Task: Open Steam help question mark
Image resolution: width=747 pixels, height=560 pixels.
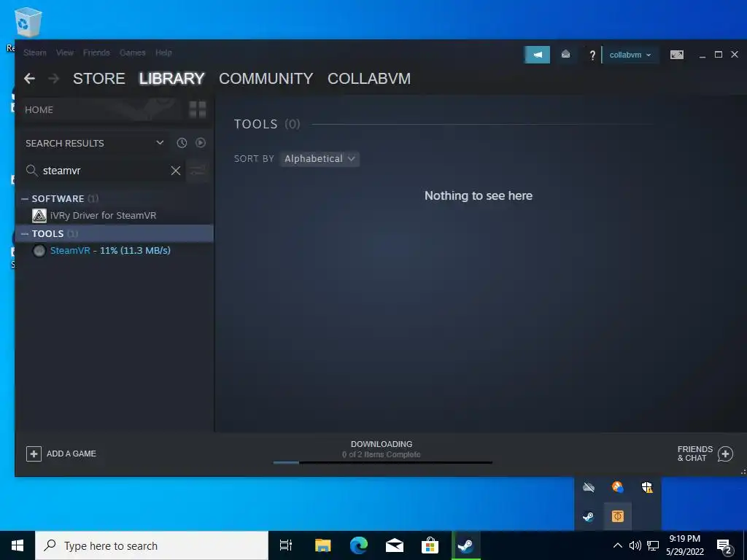Action: coord(592,55)
